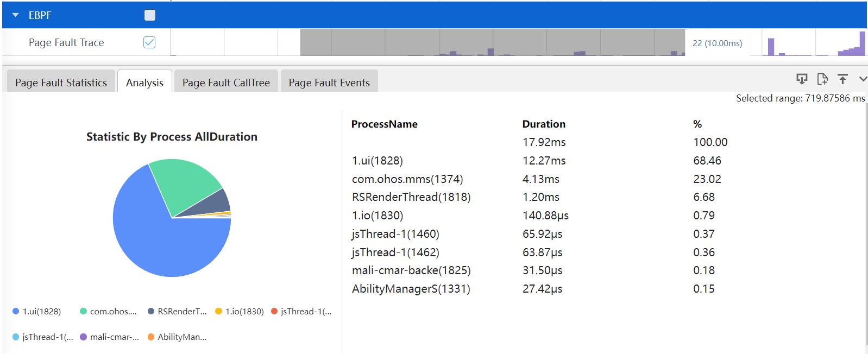Viewport: 868px width, 354px height.
Task: Toggle the 1.ui(1828) legend dot
Action: [16, 311]
